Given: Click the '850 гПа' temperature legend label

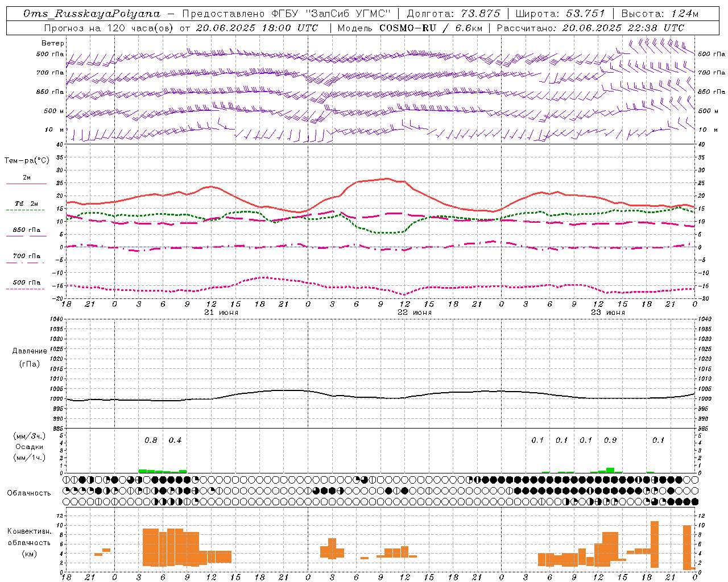Looking at the screenshot, I should (26, 230).
